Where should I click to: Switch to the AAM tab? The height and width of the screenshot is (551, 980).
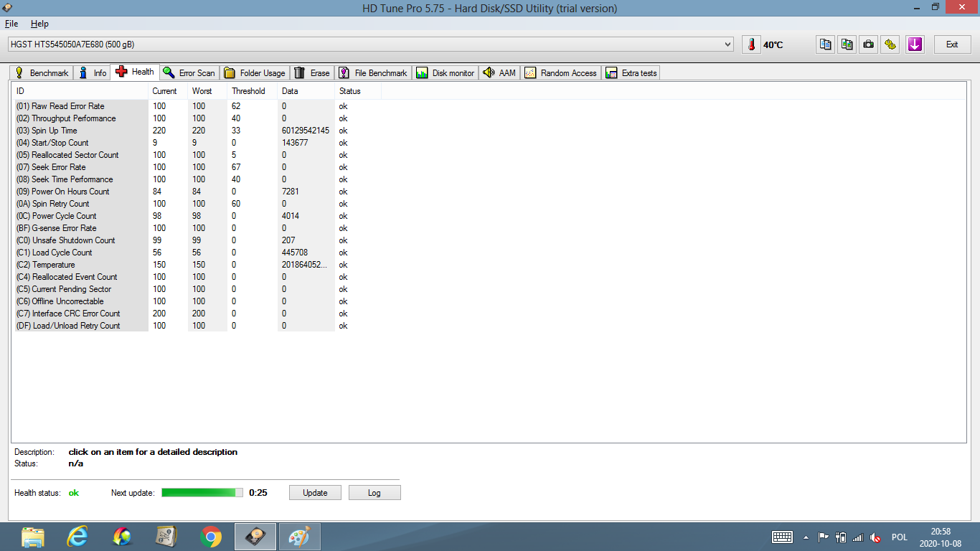click(499, 73)
